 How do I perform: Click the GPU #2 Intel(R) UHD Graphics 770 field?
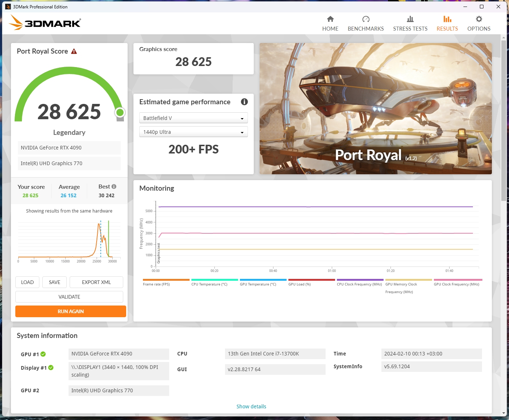point(119,390)
